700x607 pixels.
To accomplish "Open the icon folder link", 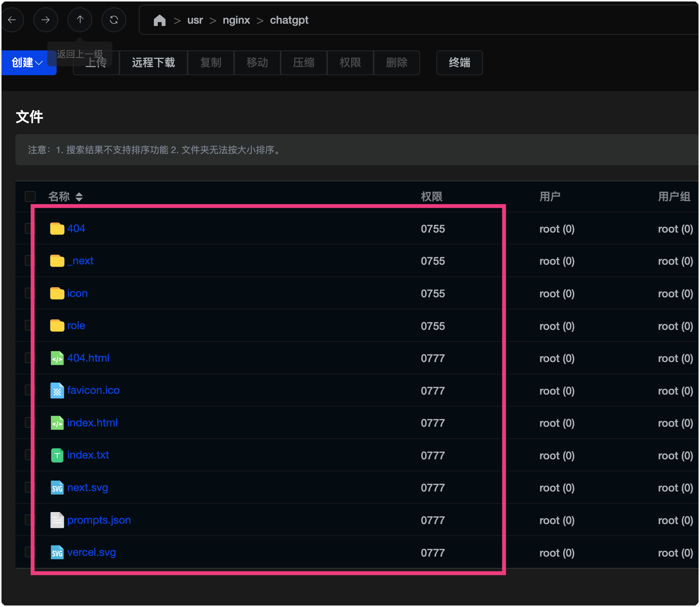I will point(78,293).
